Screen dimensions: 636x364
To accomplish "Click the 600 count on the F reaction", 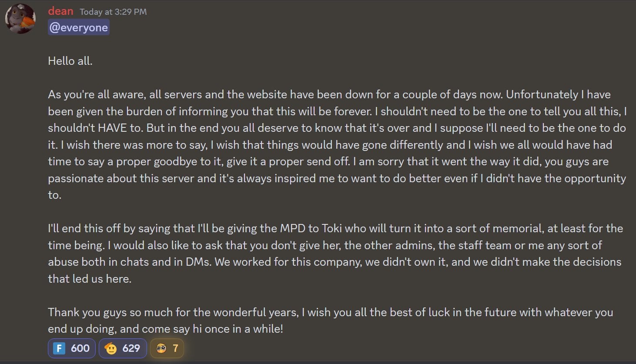I will [80, 348].
